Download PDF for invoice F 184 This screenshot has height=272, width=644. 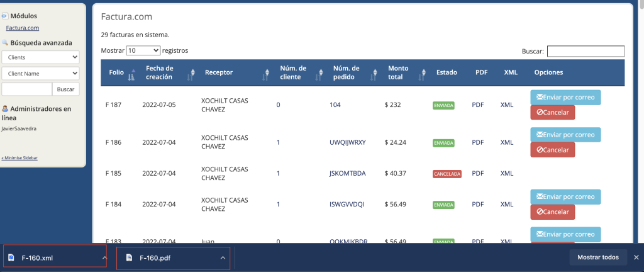pos(478,204)
